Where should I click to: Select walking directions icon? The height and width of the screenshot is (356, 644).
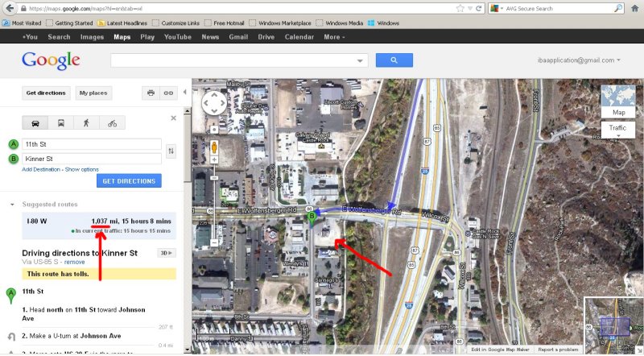pos(87,123)
